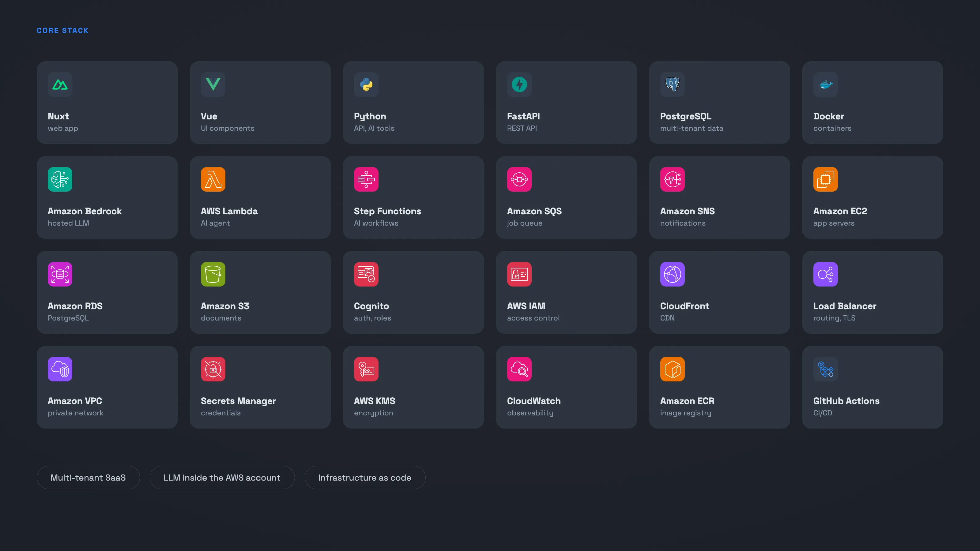Select the AWS KMS key icon
980x551 pixels.
[x=366, y=369]
